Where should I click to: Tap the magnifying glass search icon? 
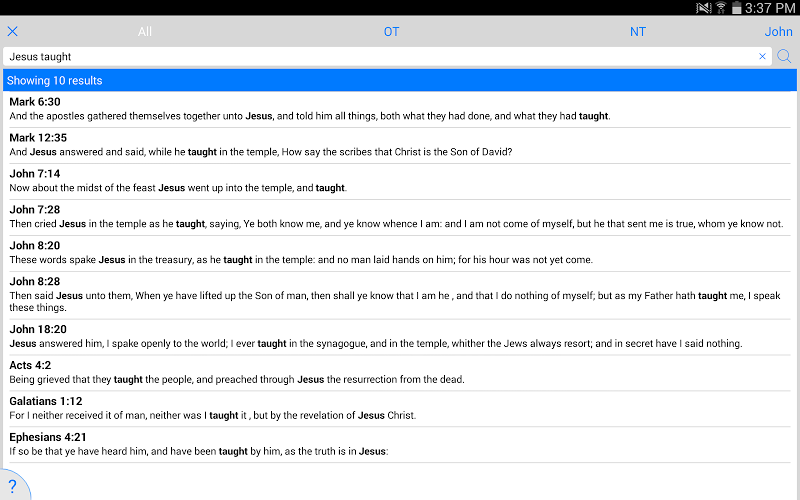pos(784,57)
